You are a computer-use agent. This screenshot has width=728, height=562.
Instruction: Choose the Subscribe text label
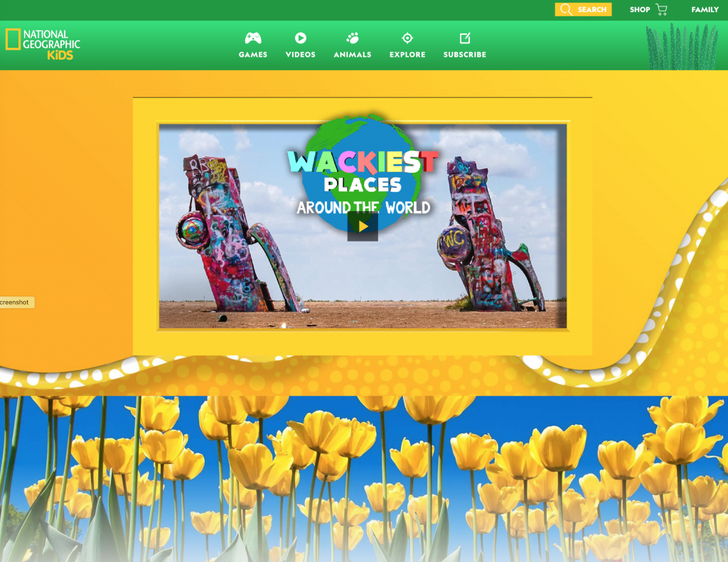465,55
